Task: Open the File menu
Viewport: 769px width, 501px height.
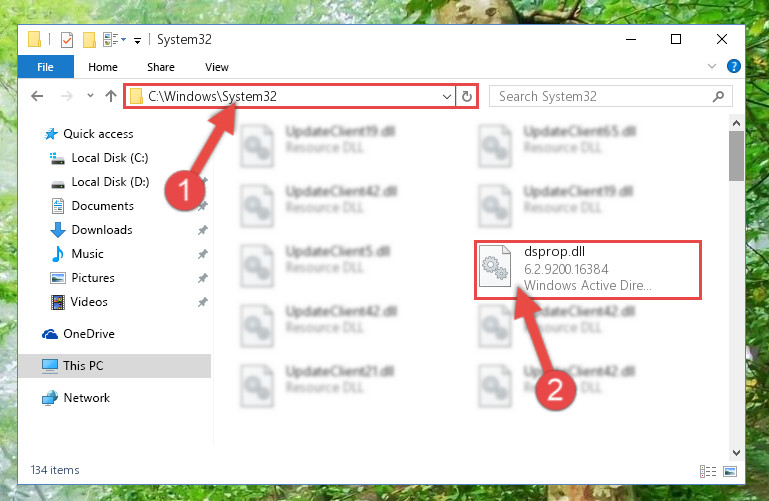Action: 46,67
